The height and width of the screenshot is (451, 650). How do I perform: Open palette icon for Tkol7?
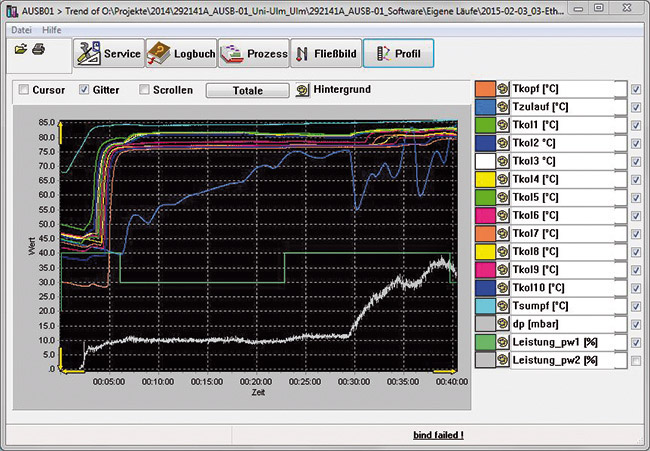coord(503,233)
